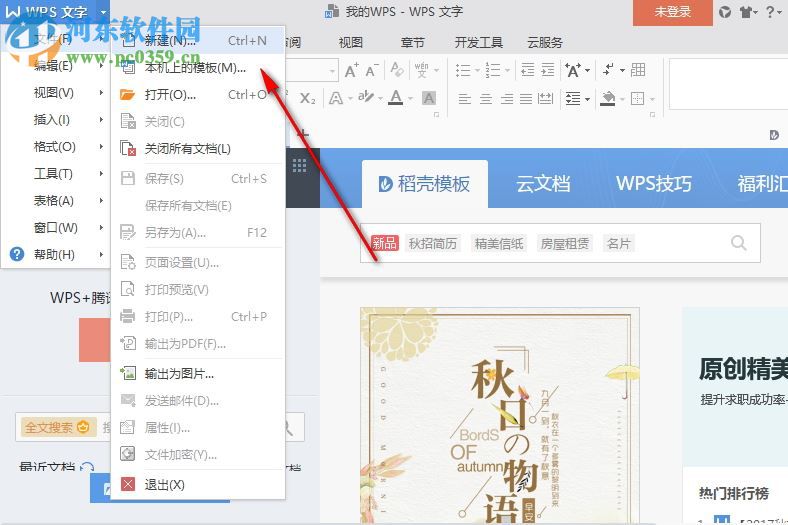
Task: Open the 开发工具 ribbon tab
Action: (478, 43)
